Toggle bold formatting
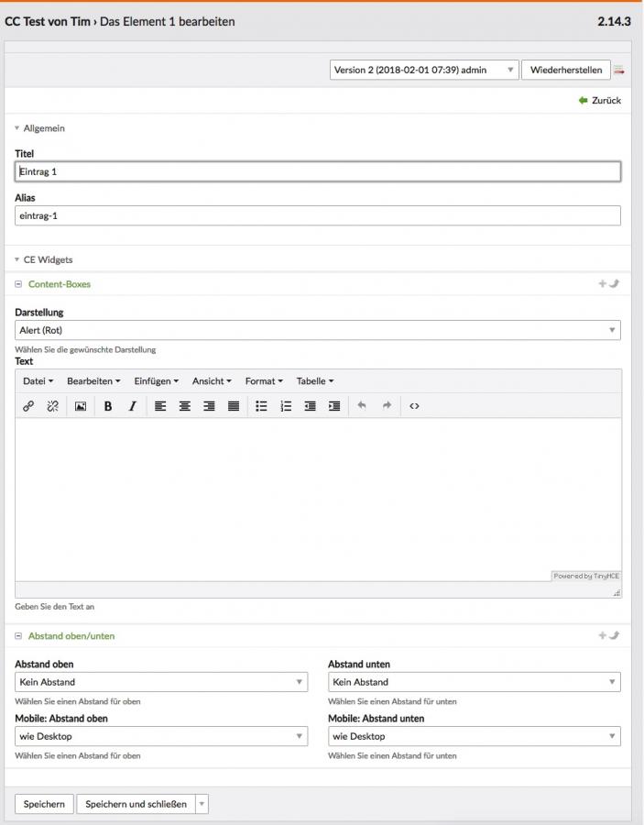The width and height of the screenshot is (644, 825). click(108, 406)
